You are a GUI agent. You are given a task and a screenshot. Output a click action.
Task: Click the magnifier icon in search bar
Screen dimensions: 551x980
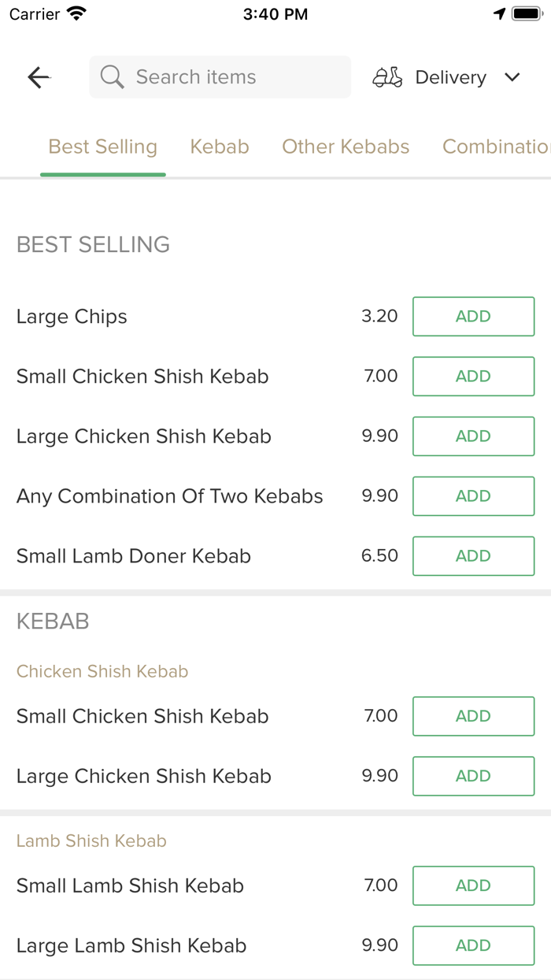click(x=111, y=77)
